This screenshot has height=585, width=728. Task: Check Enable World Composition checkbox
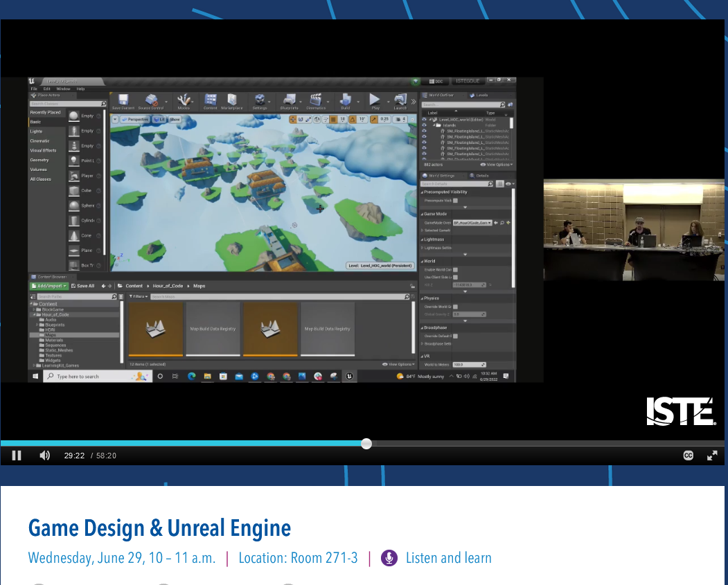[x=456, y=269]
